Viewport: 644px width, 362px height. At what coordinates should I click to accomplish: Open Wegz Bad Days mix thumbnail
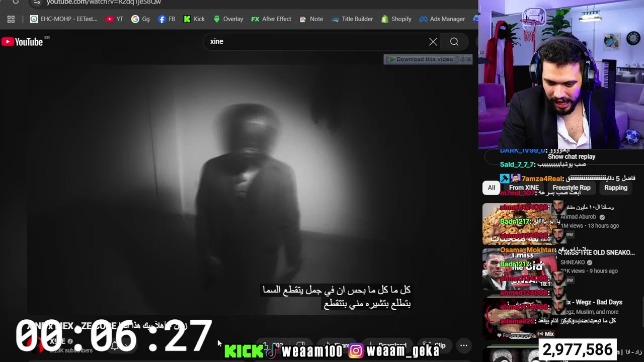pyautogui.click(x=520, y=318)
